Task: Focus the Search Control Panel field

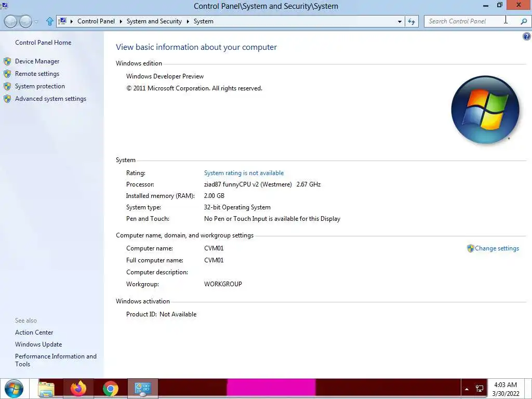Action: click(x=472, y=21)
